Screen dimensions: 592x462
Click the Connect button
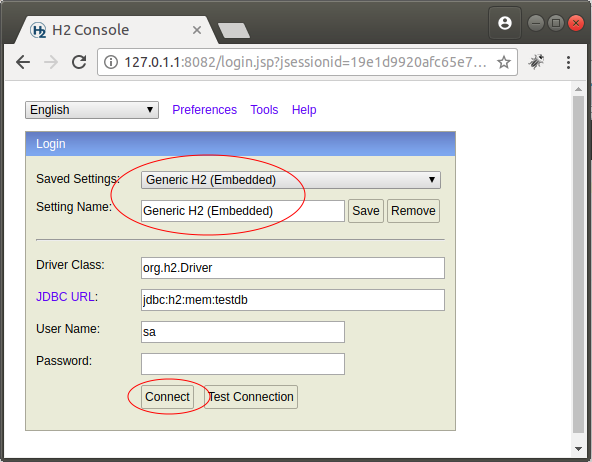click(167, 397)
